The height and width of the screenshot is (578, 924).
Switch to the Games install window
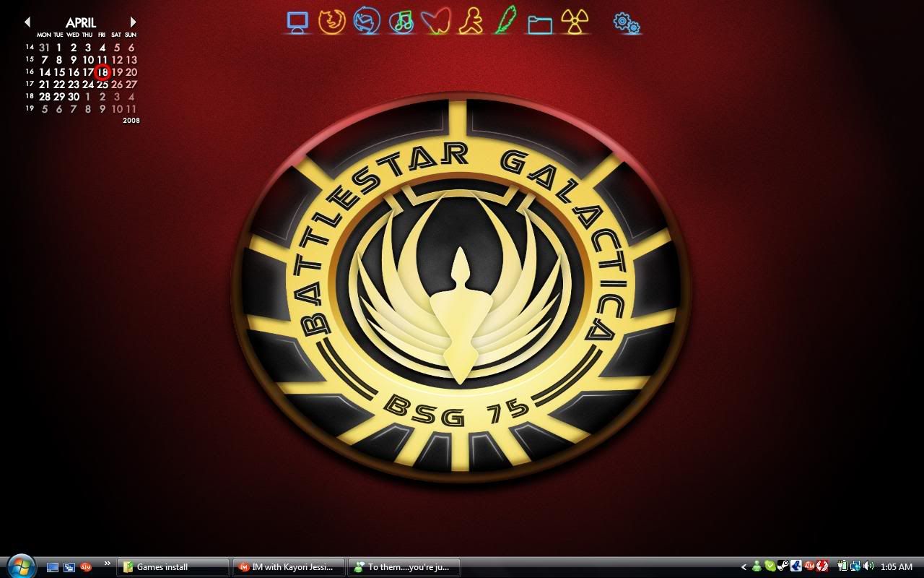(x=173, y=566)
